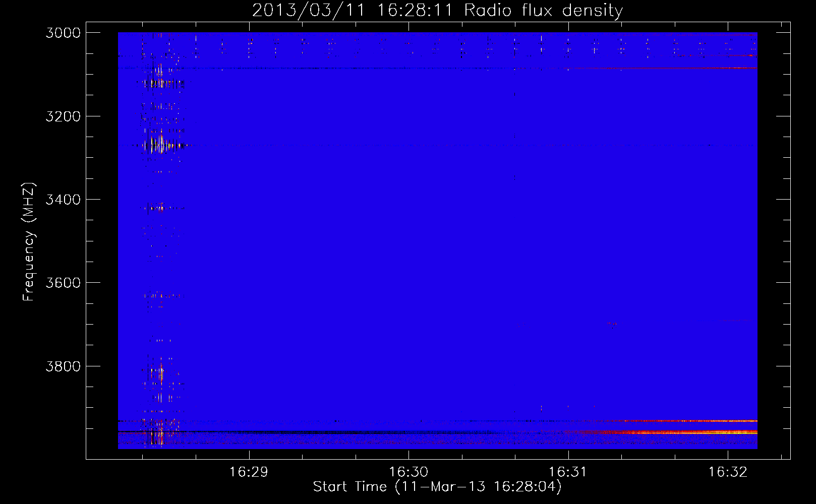Image resolution: width=816 pixels, height=504 pixels.
Task: Click the plot title '2013/03/11 16:28:11 Radio flux density'
Action: (437, 10)
